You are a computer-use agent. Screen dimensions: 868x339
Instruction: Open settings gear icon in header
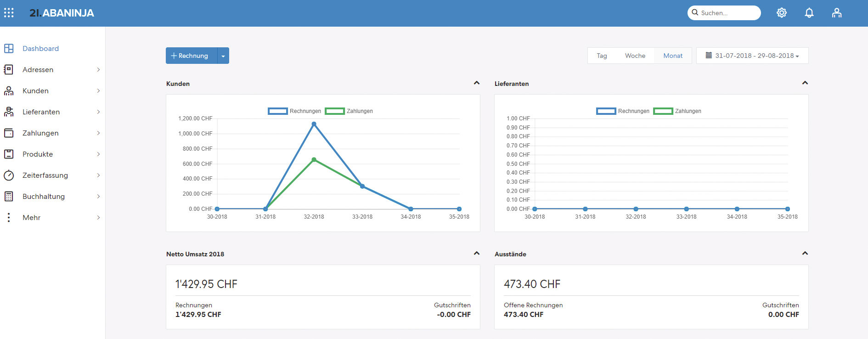click(x=782, y=13)
